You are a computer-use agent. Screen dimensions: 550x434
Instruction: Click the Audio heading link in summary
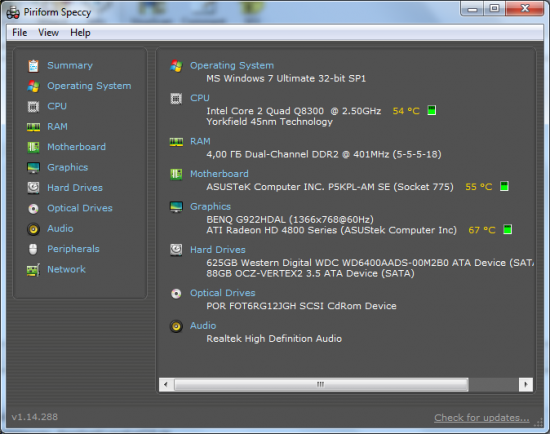(203, 326)
